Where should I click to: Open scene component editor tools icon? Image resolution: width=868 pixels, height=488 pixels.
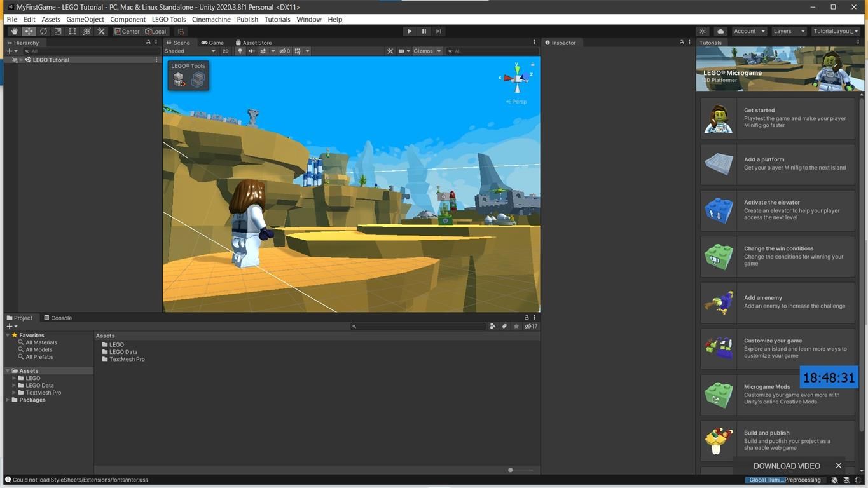(x=390, y=51)
